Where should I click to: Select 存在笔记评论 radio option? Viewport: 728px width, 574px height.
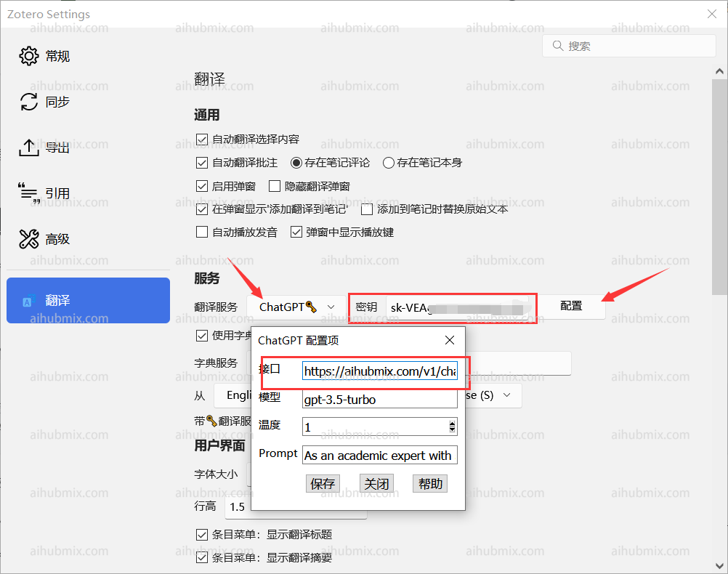coord(296,163)
